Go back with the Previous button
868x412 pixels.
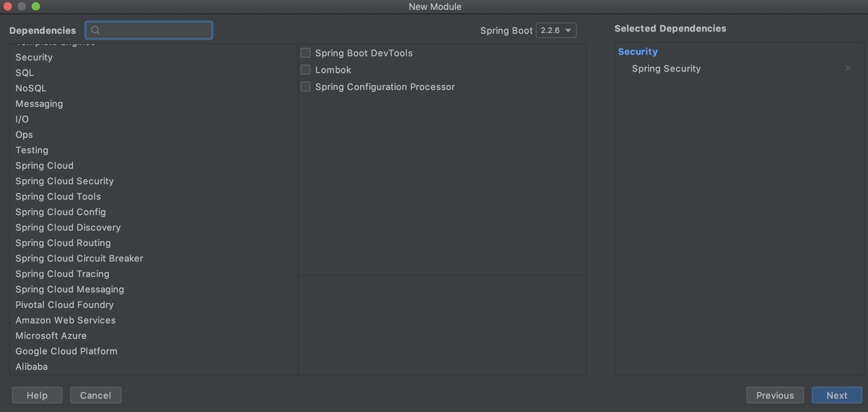coord(775,395)
